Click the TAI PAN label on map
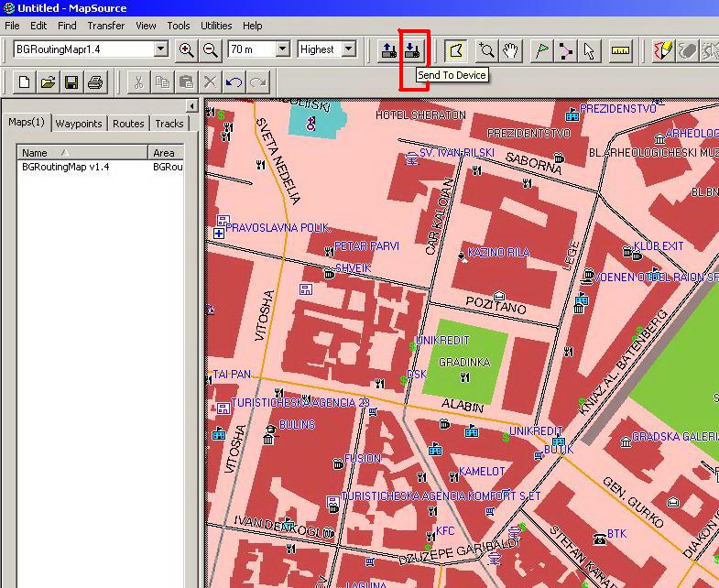This screenshot has height=588, width=719. (x=232, y=375)
